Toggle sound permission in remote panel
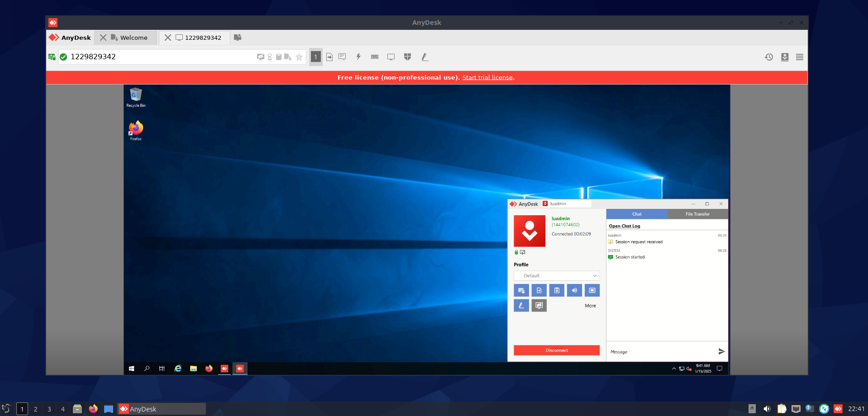Screen dimensions: 868x416 pos(574,290)
